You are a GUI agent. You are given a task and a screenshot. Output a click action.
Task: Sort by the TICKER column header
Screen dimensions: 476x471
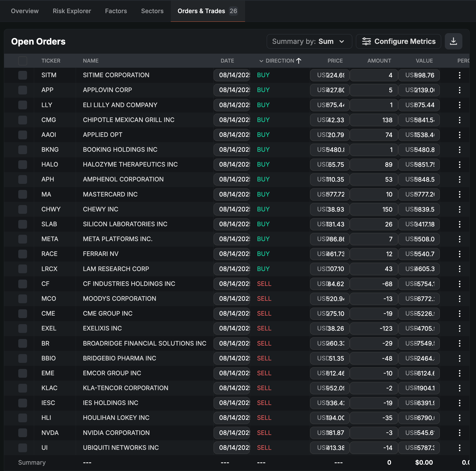(x=51, y=61)
